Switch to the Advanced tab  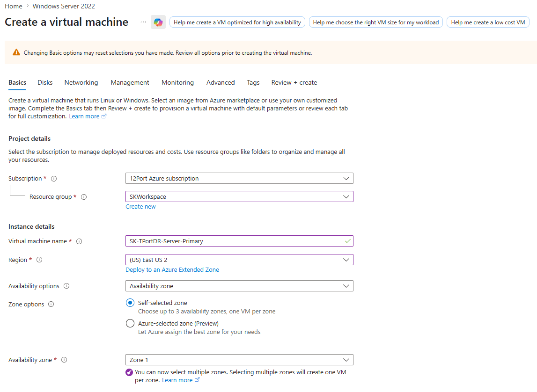click(221, 83)
